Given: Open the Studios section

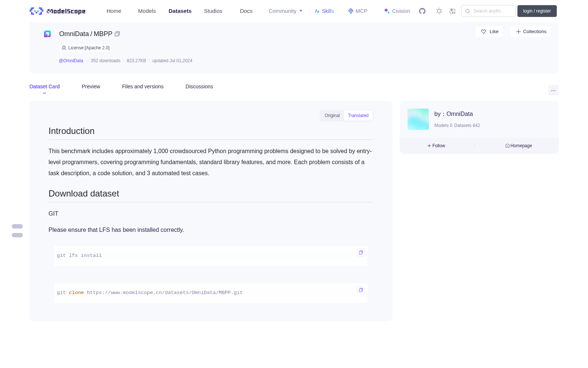Looking at the screenshot, I should [213, 11].
